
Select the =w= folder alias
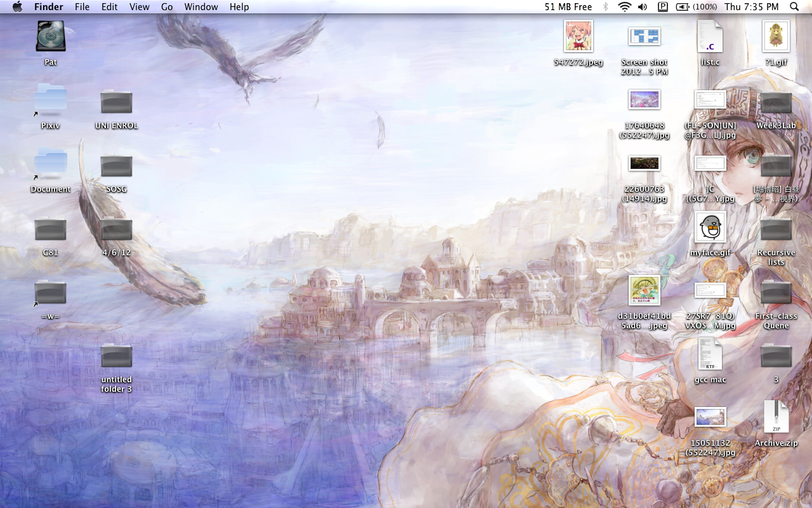[51, 292]
